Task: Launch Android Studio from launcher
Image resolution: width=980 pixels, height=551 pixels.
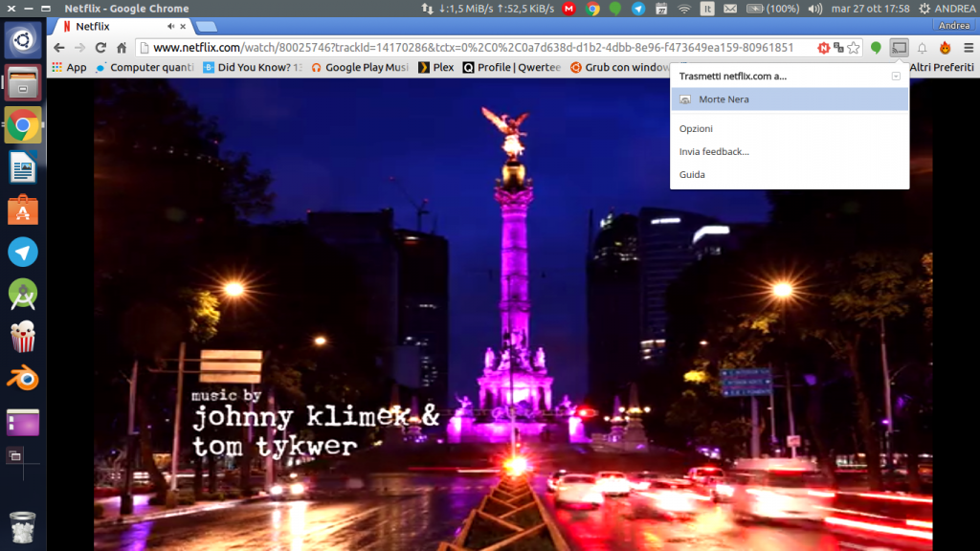Action: click(x=23, y=295)
